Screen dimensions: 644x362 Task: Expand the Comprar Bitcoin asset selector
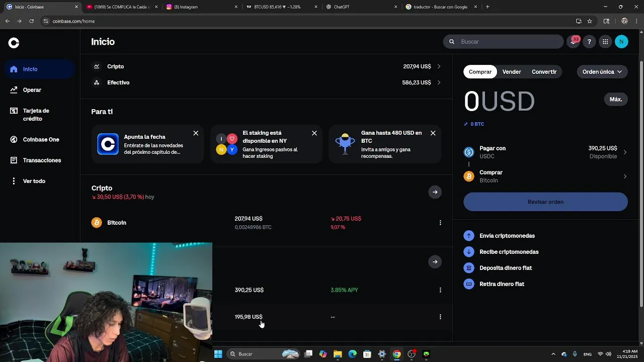click(545, 176)
